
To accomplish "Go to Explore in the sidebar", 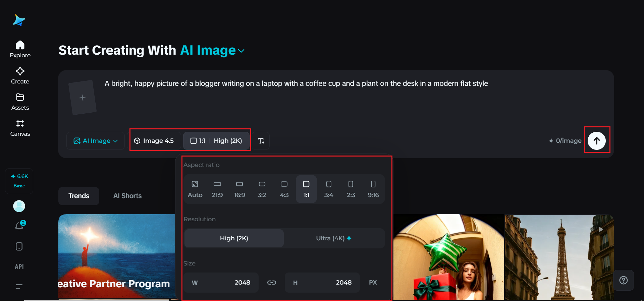I will click(x=20, y=49).
